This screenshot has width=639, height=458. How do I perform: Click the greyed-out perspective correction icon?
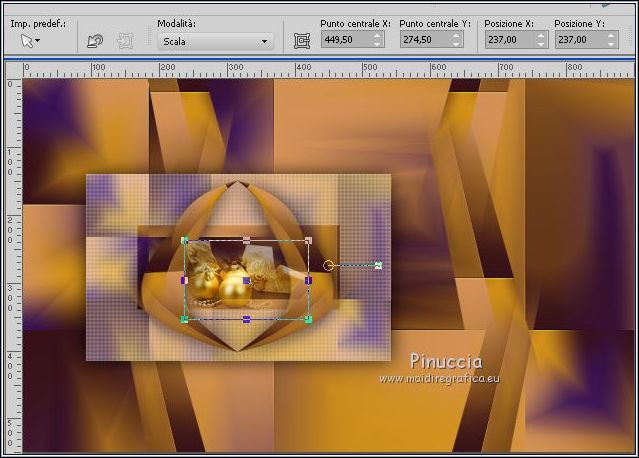pyautogui.click(x=125, y=41)
